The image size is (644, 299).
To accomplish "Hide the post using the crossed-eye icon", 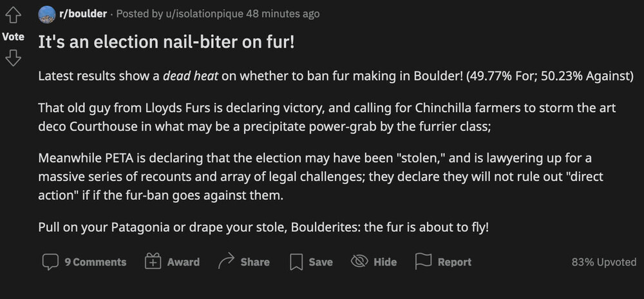I will click(359, 262).
